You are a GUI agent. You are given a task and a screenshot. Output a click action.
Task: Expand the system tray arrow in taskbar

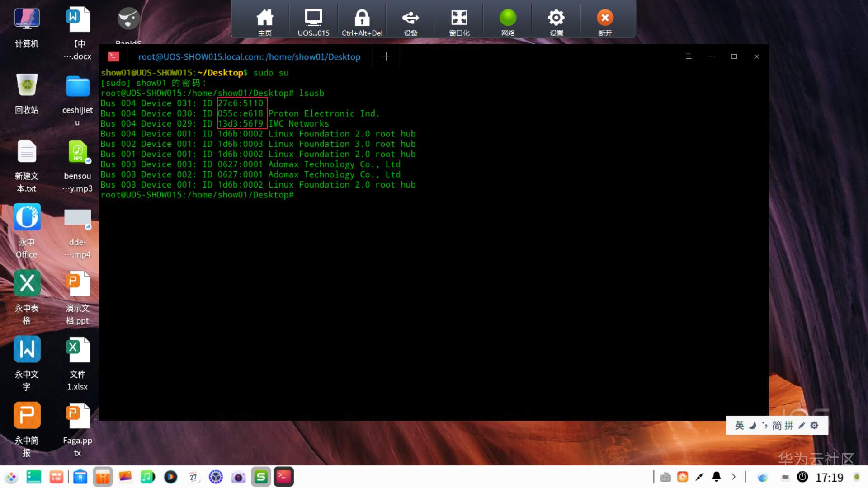[x=734, y=477]
